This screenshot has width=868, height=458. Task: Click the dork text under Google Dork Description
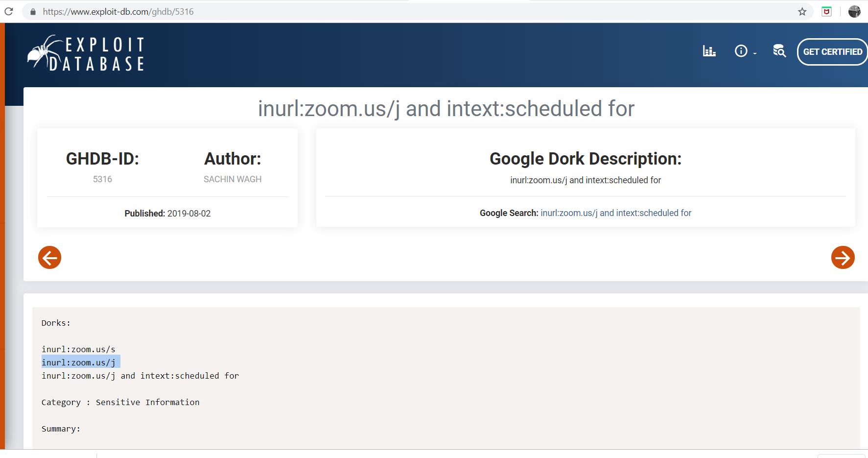586,180
